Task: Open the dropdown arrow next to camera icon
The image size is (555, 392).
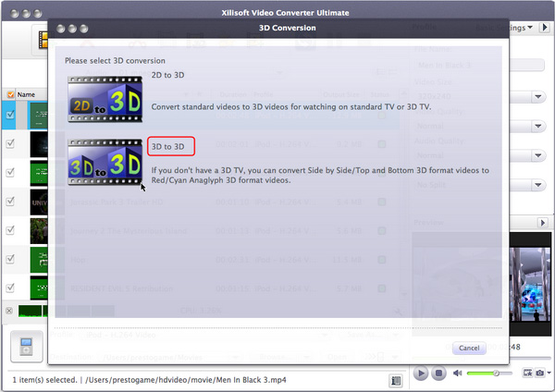Action: click(549, 373)
